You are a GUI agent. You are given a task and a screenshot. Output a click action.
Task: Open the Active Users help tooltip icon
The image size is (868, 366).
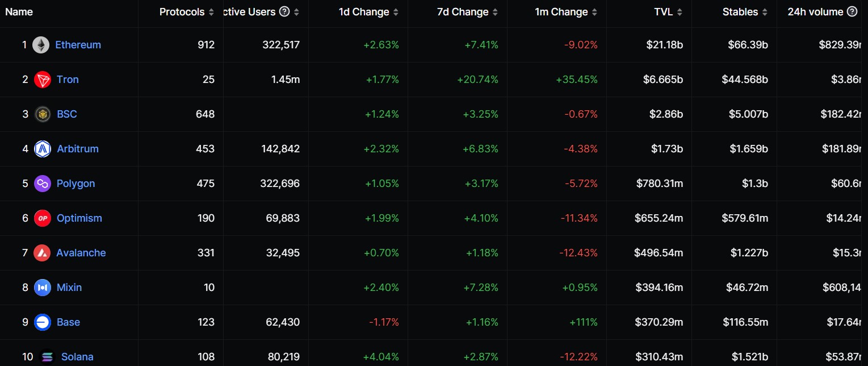[284, 11]
